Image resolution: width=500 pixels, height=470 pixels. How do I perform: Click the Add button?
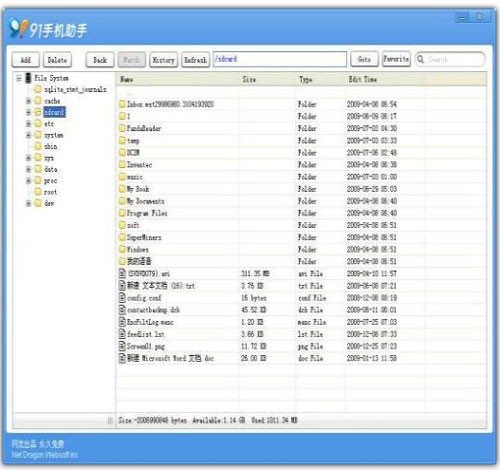[26, 60]
